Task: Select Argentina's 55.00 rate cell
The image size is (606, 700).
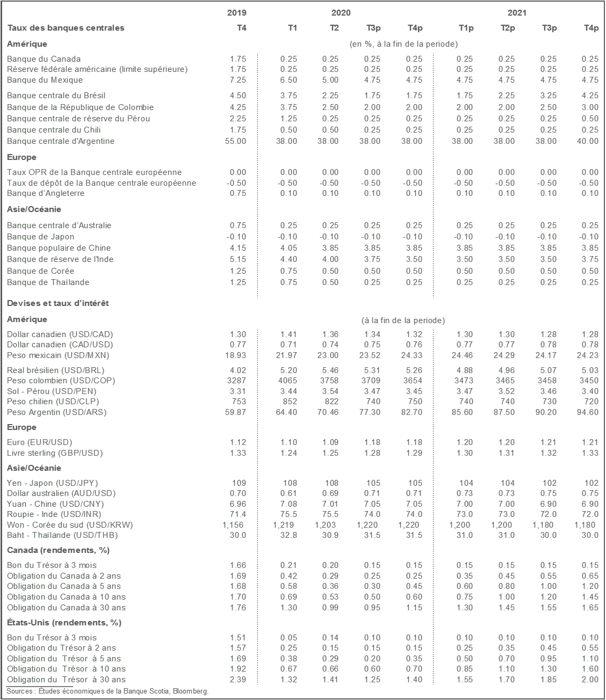Action: pos(235,141)
